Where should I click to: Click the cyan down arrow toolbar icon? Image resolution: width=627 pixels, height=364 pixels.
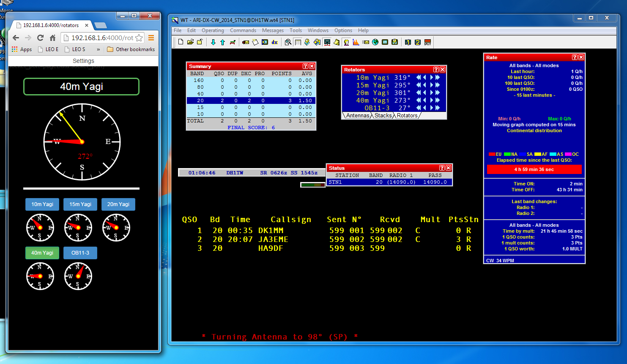point(213,42)
